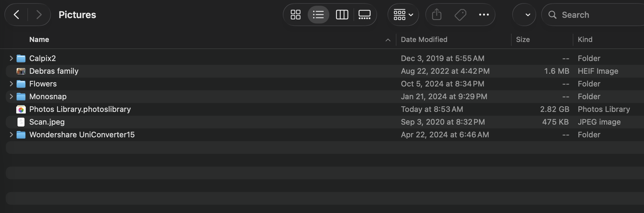
Task: Click the Share icon
Action: click(437, 15)
